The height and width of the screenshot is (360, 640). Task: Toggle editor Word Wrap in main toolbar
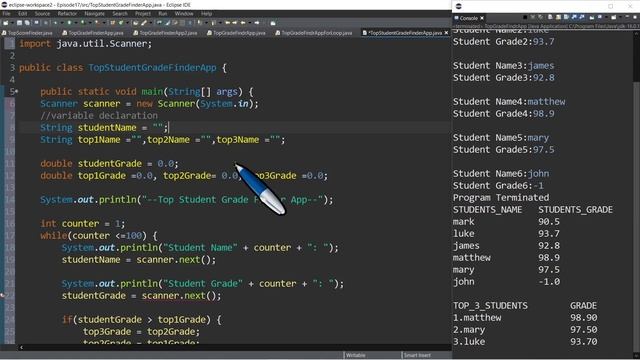coord(175,23)
